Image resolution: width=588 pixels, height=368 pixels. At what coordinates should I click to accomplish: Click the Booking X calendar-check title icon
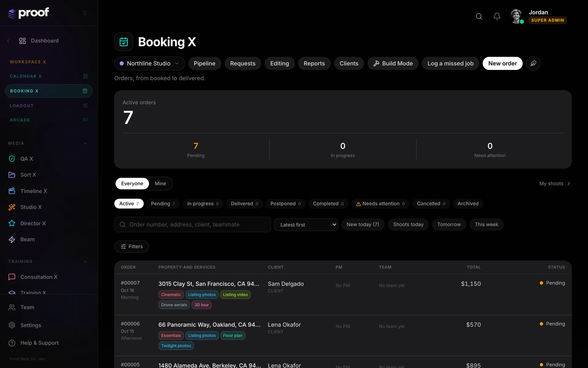(x=124, y=42)
